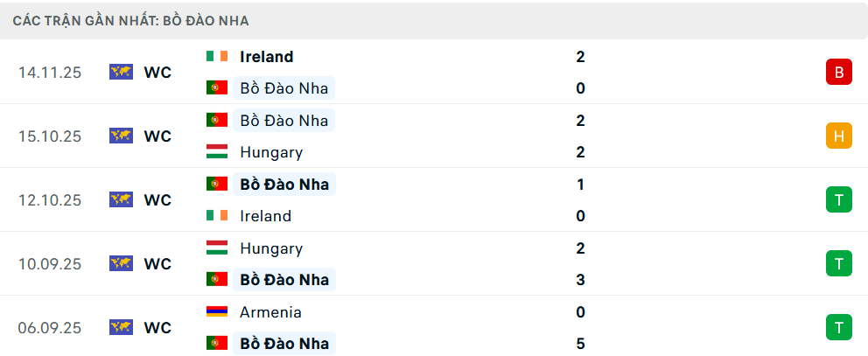Click Bồ Đào Nha in 12.10.25 match
The image size is (868, 356).
284,185
